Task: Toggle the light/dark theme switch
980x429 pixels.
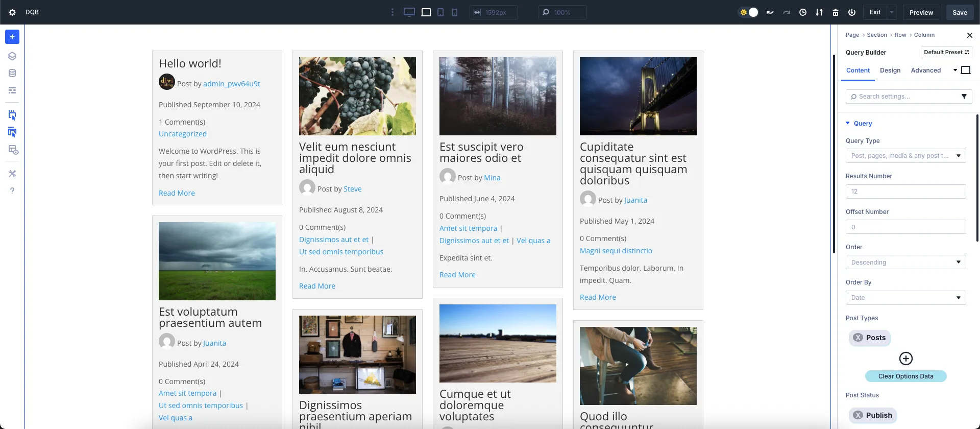Action: click(x=749, y=12)
